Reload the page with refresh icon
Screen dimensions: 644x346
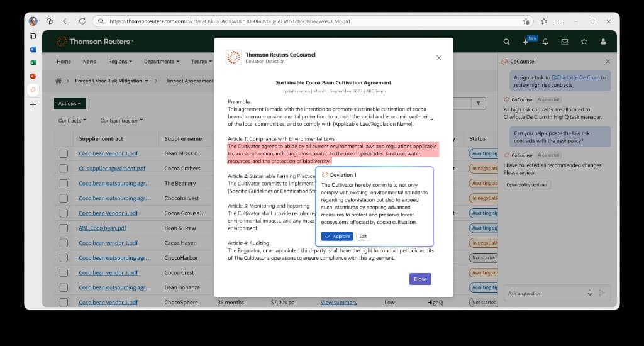[82, 21]
